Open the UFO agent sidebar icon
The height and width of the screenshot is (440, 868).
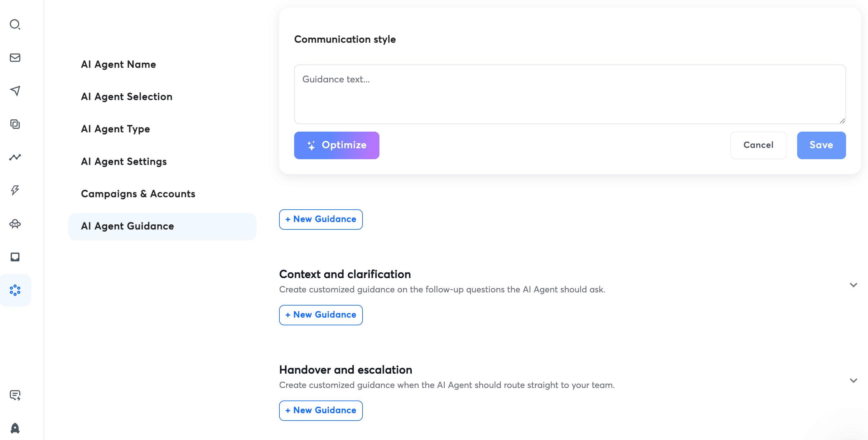(15, 223)
